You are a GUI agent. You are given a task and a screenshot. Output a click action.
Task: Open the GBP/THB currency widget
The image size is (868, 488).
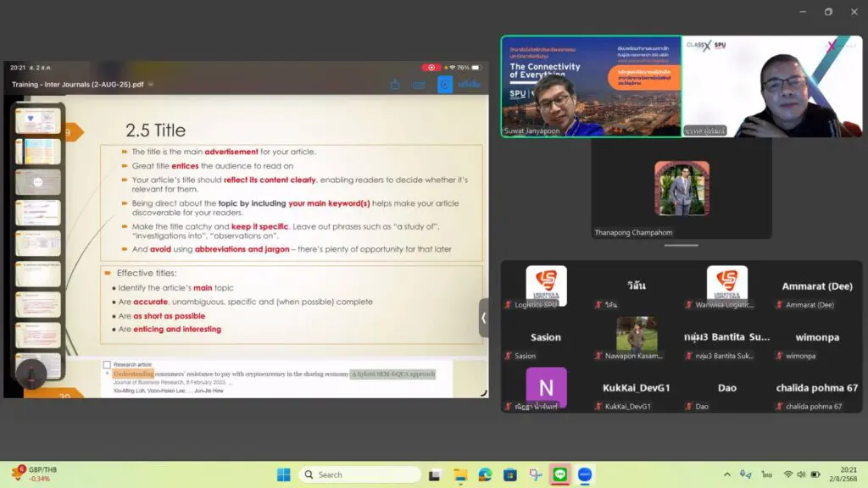(x=34, y=474)
